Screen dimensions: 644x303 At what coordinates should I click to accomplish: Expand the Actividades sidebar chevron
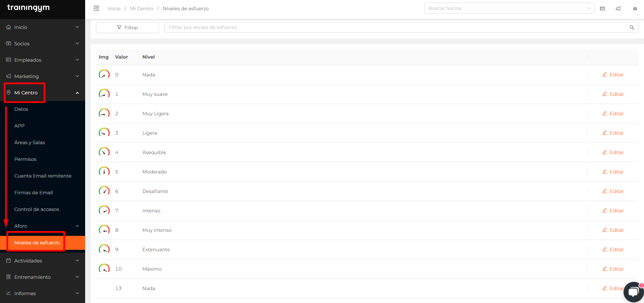click(x=77, y=260)
